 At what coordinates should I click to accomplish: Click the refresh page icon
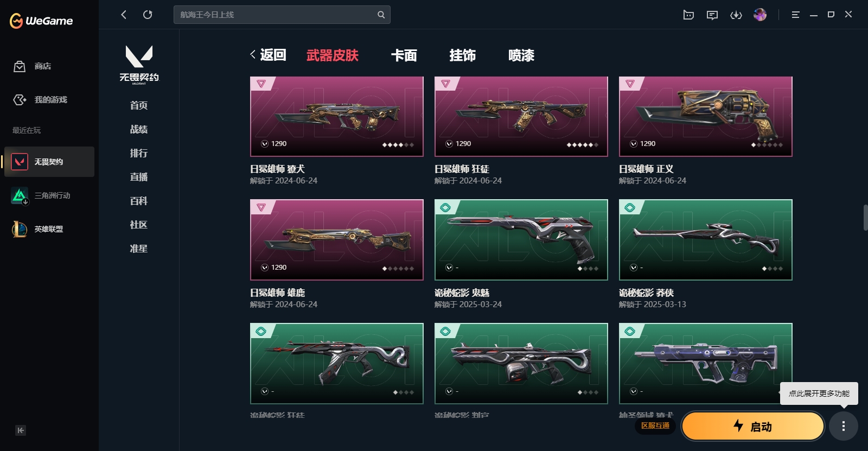pos(148,15)
